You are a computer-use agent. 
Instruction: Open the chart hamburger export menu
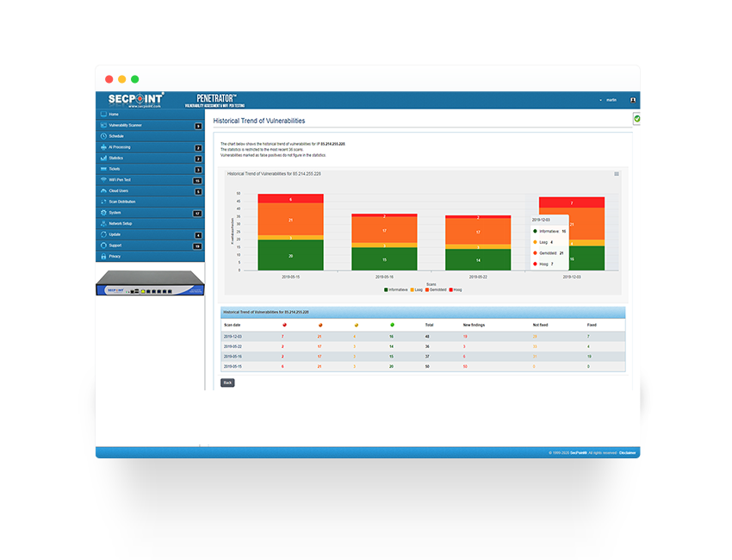click(x=617, y=174)
